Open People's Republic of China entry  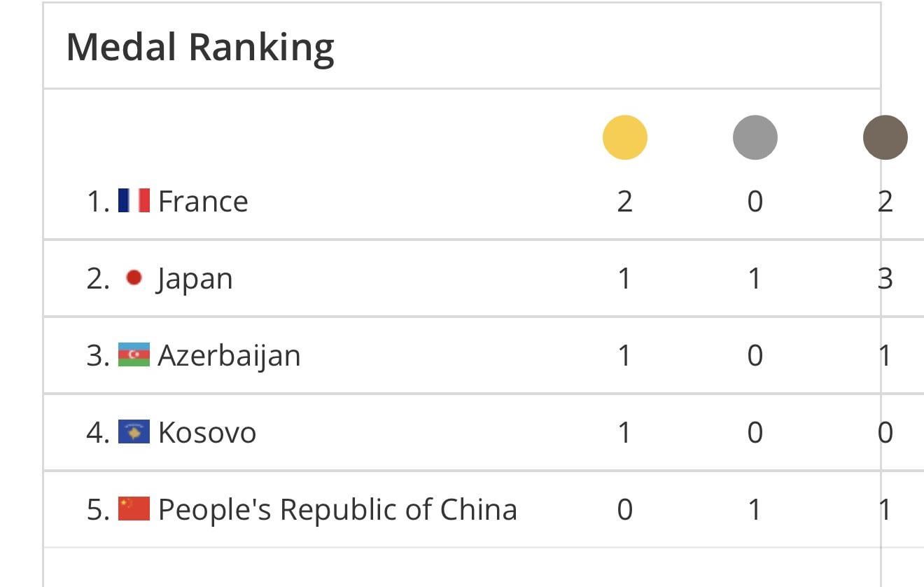point(337,510)
